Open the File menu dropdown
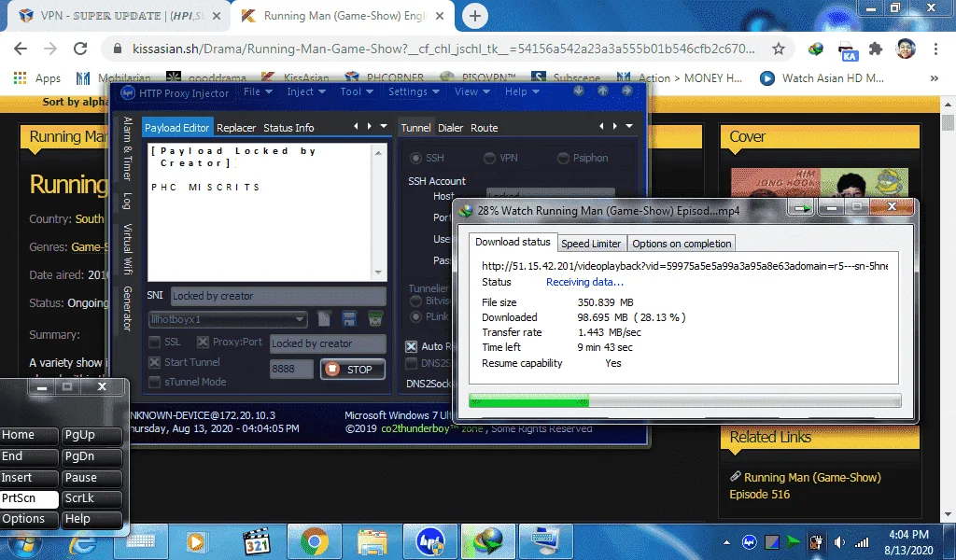Image resolution: width=956 pixels, height=560 pixels. (x=258, y=91)
